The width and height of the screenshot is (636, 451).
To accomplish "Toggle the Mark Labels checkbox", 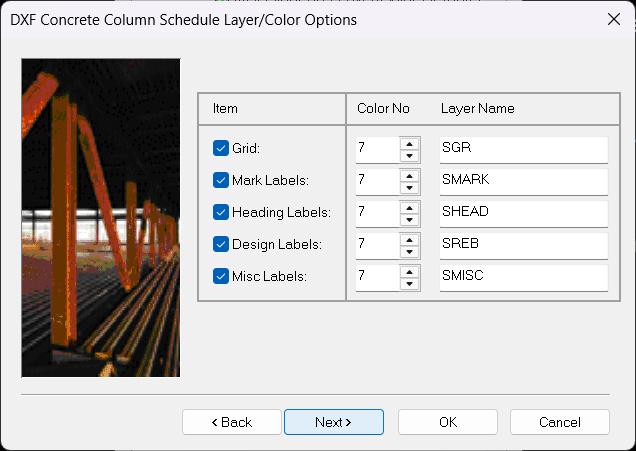I will click(x=221, y=181).
